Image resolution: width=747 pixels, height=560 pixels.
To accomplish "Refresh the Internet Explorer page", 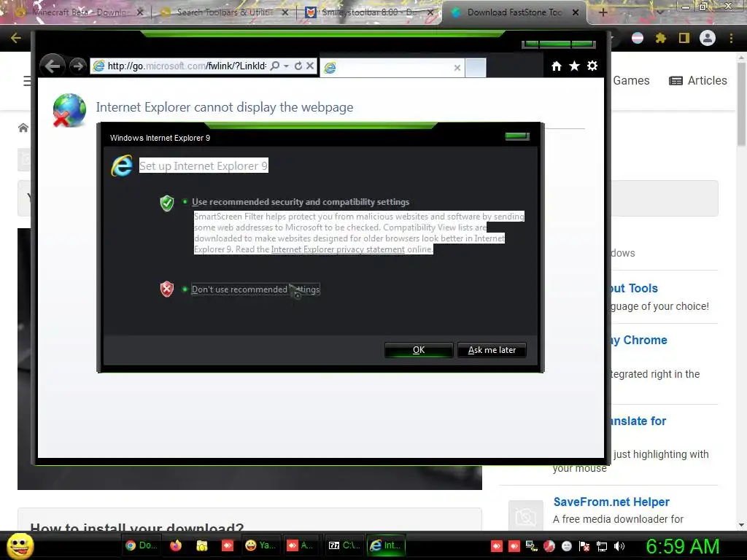I will 298,66.
